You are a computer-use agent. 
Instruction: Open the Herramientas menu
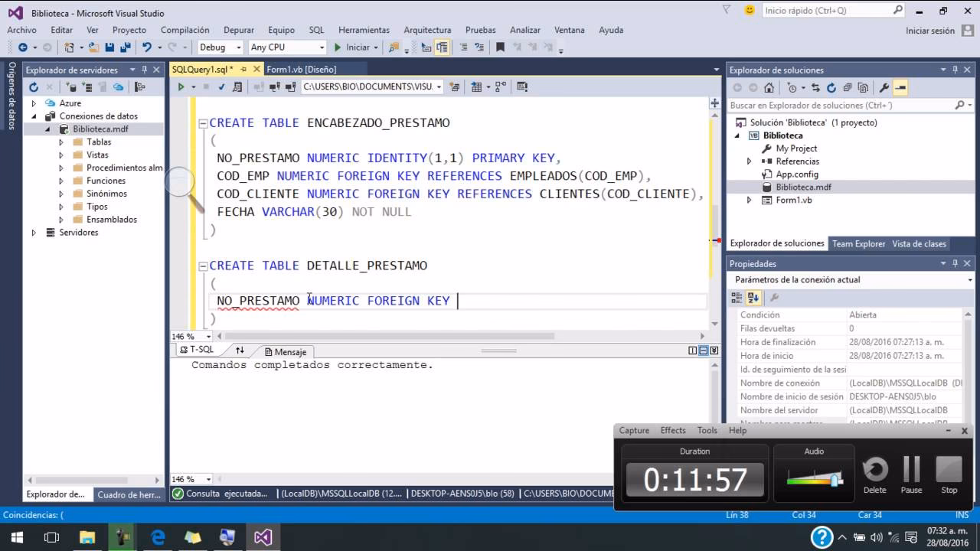(363, 30)
